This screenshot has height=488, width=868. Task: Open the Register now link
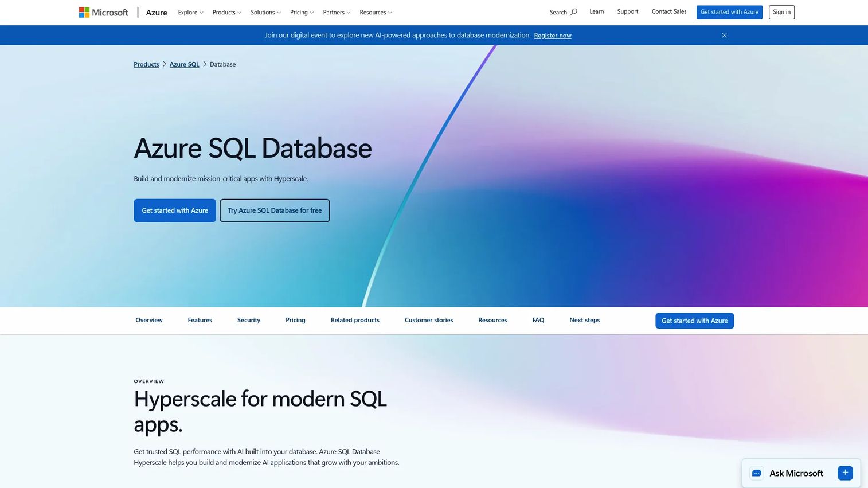point(553,36)
